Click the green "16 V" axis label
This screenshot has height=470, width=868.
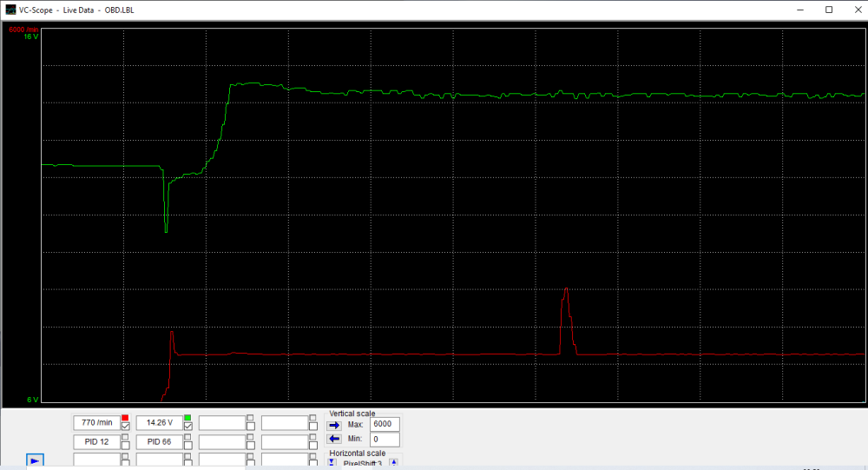[x=31, y=36]
